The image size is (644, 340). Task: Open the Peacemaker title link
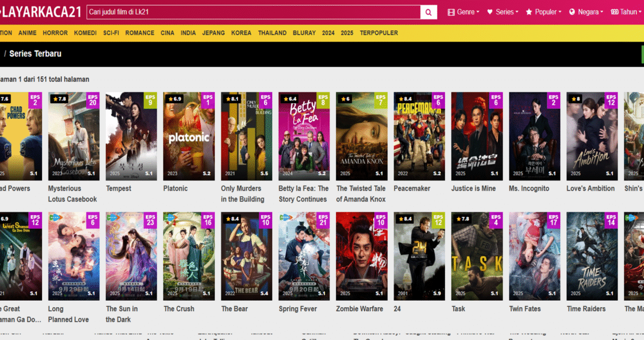(412, 188)
